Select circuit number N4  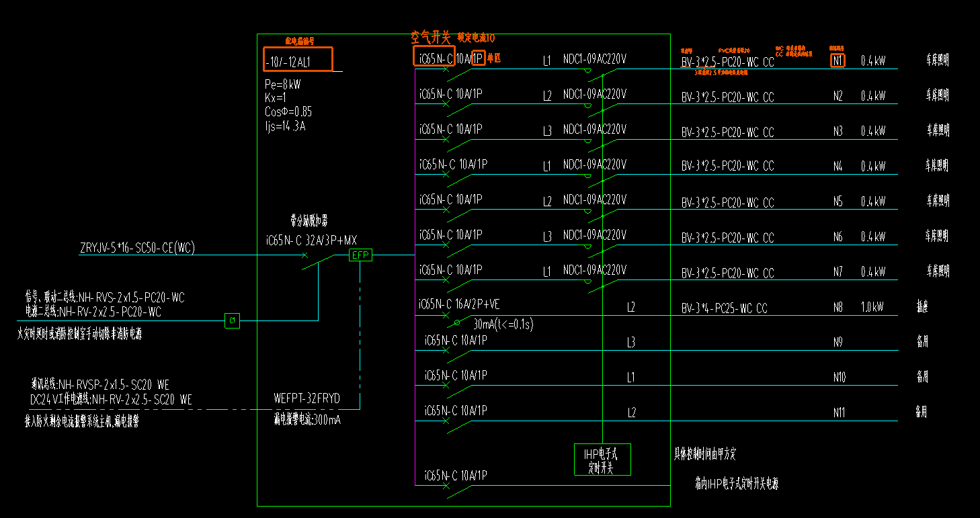pyautogui.click(x=838, y=166)
